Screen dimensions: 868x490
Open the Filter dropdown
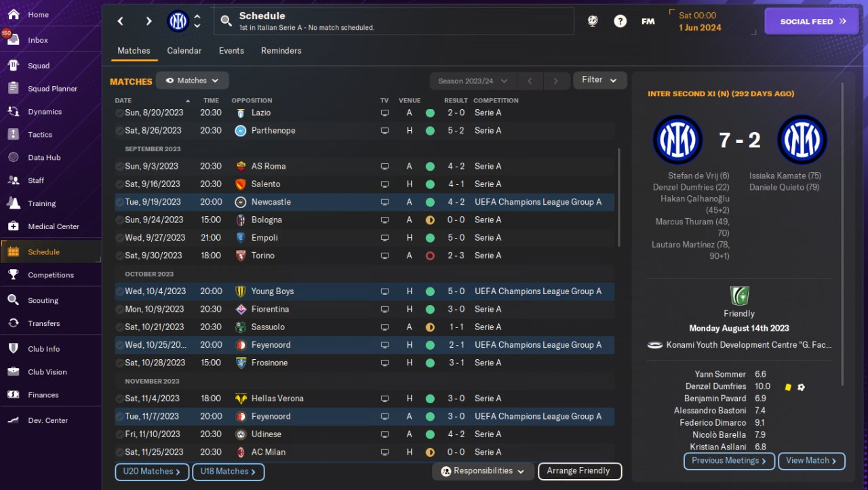pos(599,80)
